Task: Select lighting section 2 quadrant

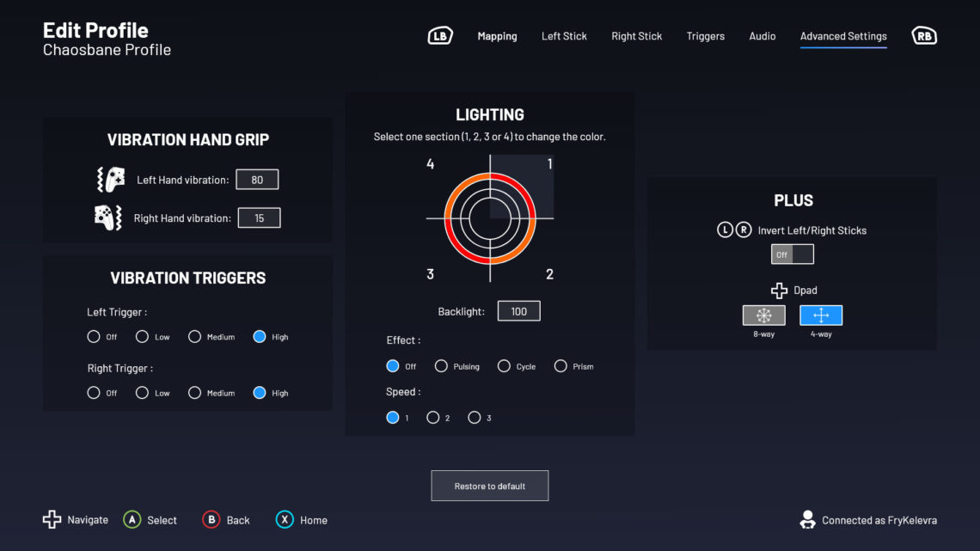Action: point(522,250)
